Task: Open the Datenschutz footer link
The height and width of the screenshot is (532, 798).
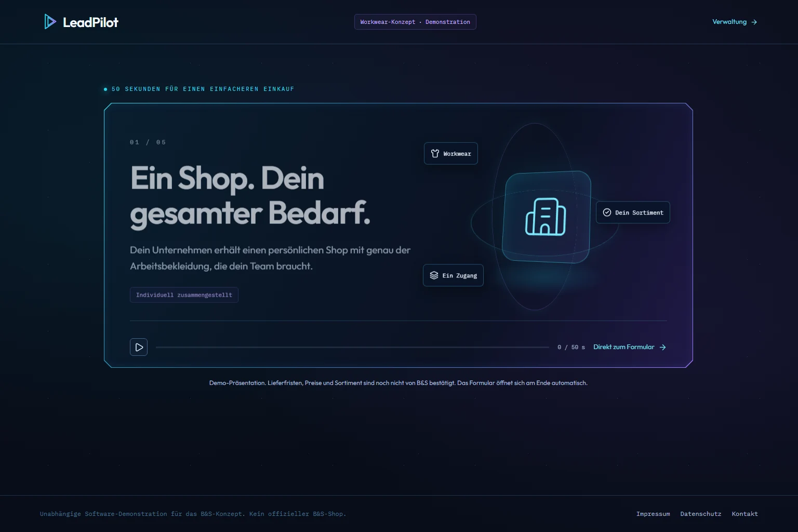Action: [x=701, y=514]
